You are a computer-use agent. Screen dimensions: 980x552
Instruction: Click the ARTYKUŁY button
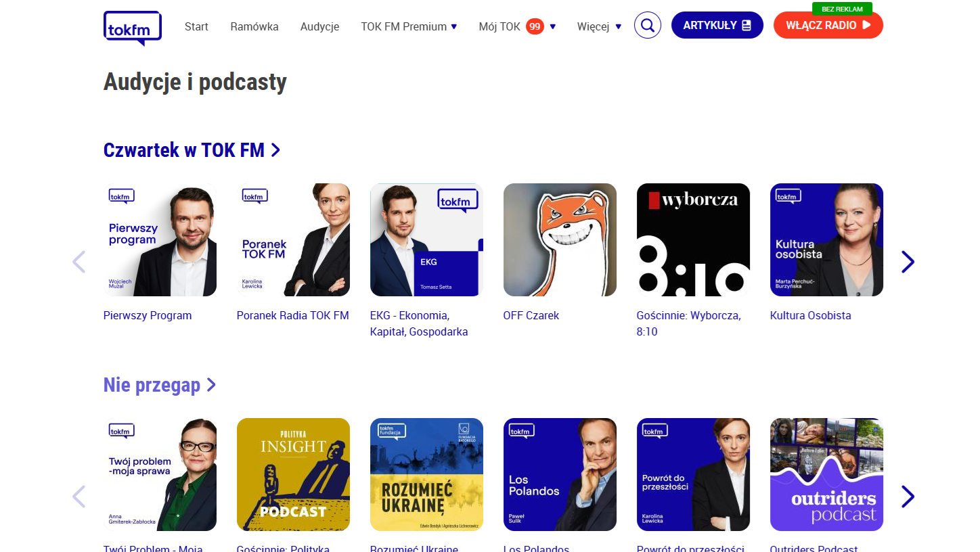(717, 25)
